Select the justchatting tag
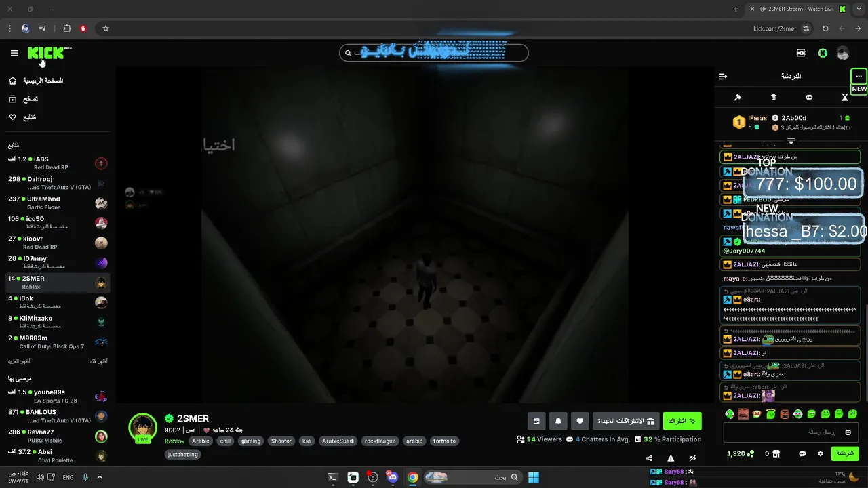 point(183,455)
